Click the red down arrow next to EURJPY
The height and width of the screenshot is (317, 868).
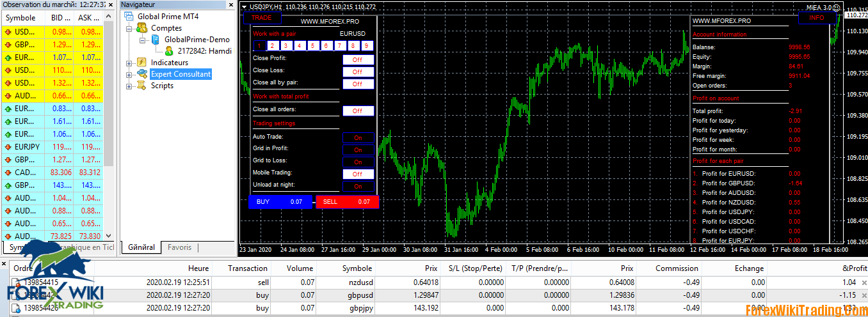(7, 147)
